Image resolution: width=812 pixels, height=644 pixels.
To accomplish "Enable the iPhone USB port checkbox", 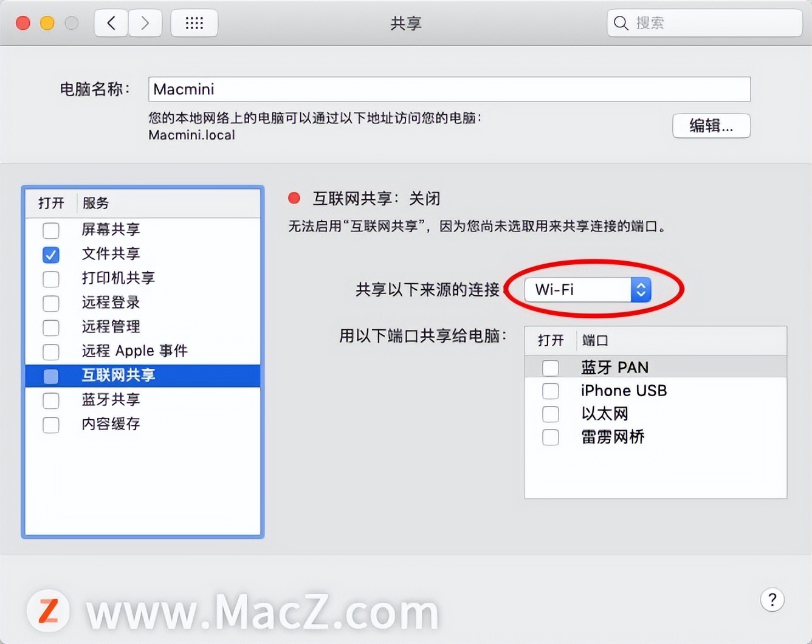I will pyautogui.click(x=551, y=391).
